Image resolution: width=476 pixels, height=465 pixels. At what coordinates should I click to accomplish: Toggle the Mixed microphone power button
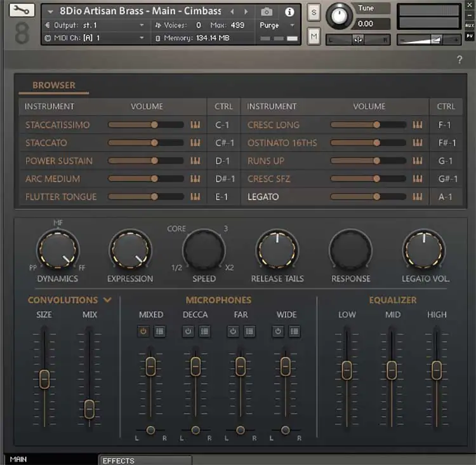pos(143,331)
